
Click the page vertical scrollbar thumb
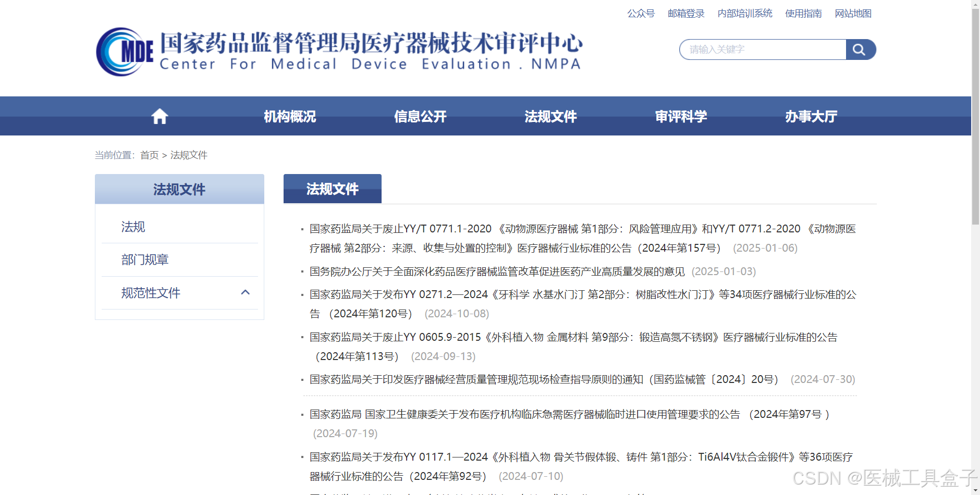click(975, 116)
